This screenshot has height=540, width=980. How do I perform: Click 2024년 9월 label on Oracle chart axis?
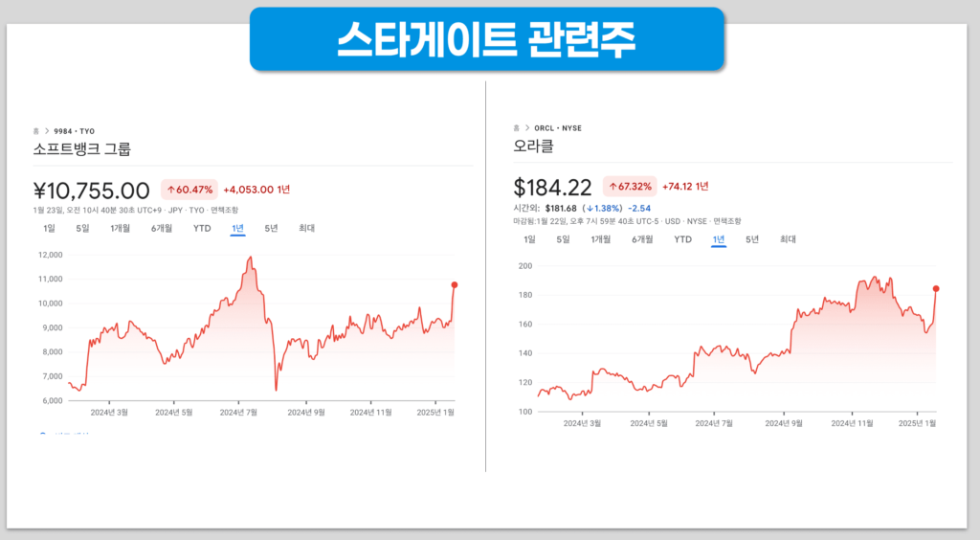pyautogui.click(x=784, y=424)
